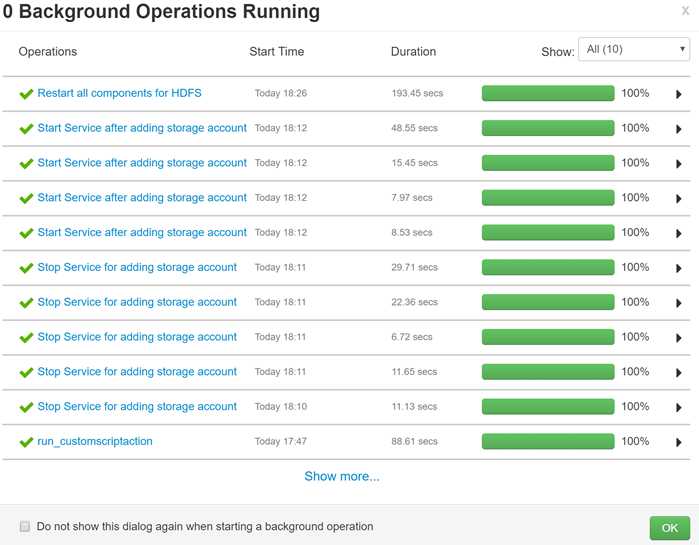This screenshot has height=545, width=699.
Task: Click the '0 Background Operations Running' title
Action: coord(161,12)
